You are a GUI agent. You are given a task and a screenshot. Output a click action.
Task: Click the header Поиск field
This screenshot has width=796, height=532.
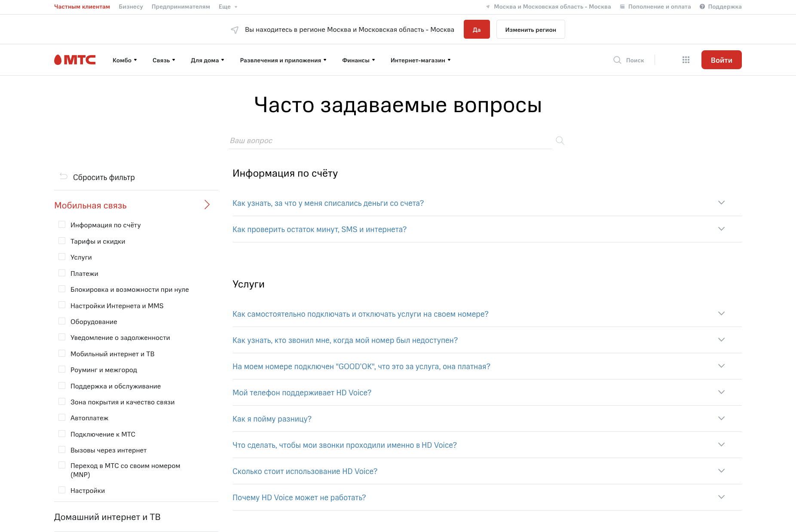(635, 60)
